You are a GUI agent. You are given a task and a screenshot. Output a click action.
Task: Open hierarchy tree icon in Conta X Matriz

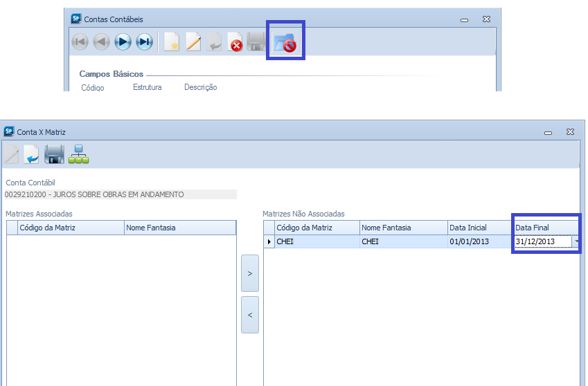(x=79, y=154)
